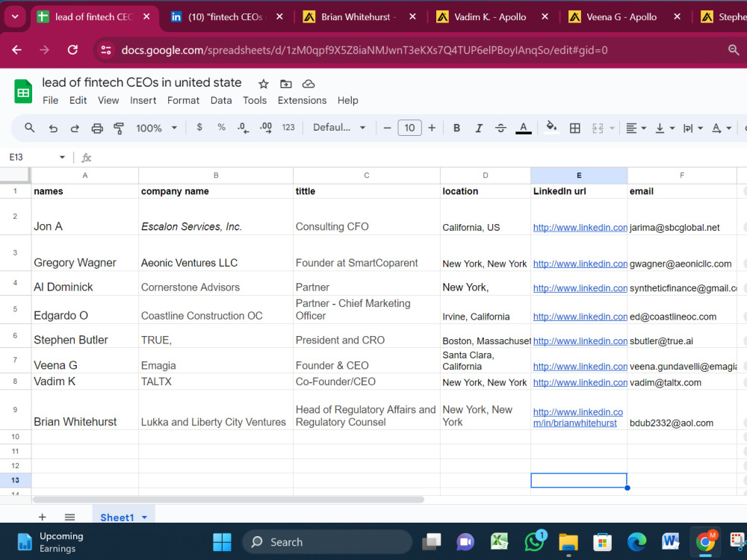Open Stephen Butler's LinkedIn link
The height and width of the screenshot is (560, 747).
(580, 341)
